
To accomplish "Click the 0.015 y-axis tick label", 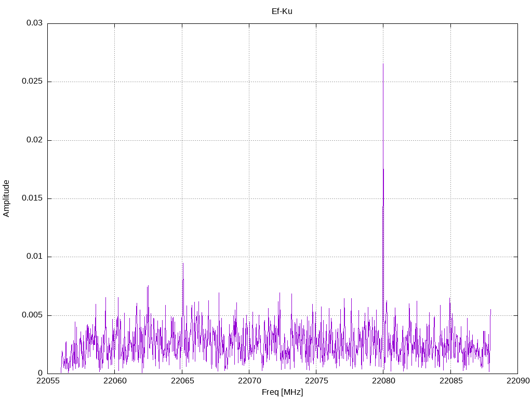I will point(32,198).
